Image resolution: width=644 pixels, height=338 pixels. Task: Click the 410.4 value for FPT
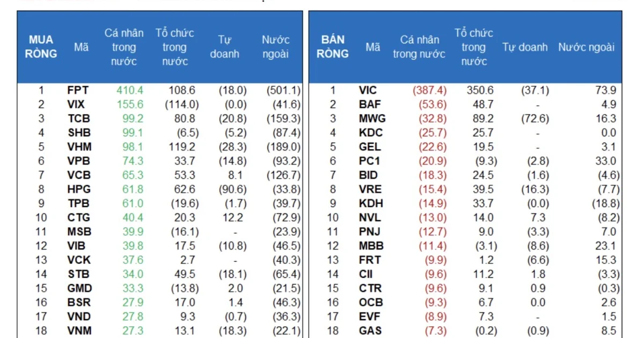coord(130,90)
